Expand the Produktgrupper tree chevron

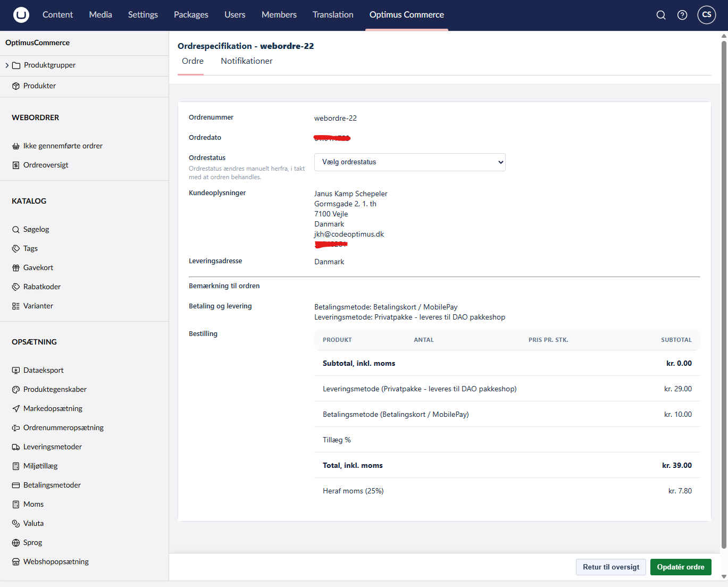tap(7, 65)
